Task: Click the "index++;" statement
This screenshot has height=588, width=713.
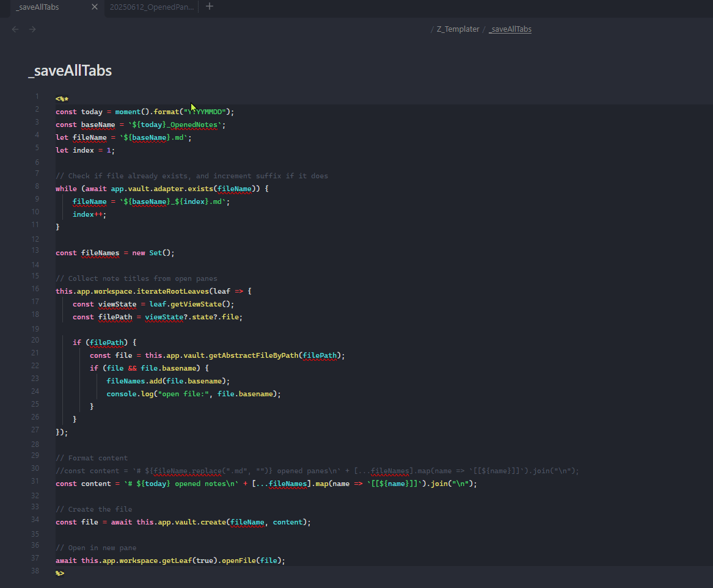Action: click(89, 214)
